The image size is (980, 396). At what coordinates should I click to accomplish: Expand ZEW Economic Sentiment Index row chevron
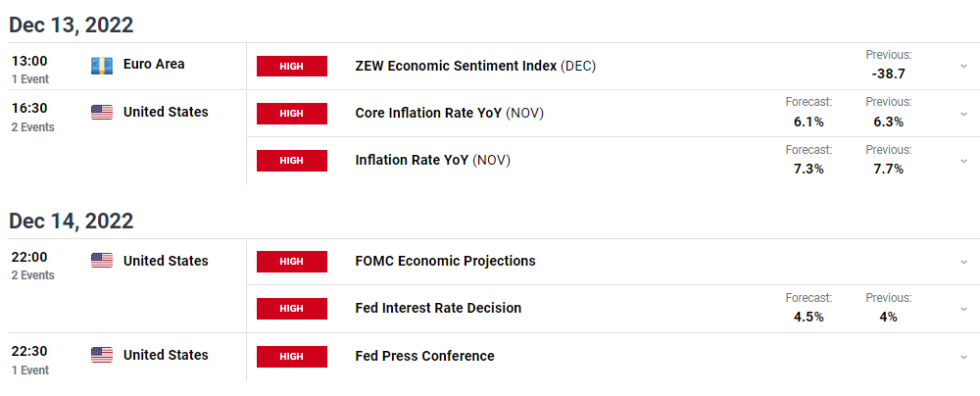pos(963,67)
